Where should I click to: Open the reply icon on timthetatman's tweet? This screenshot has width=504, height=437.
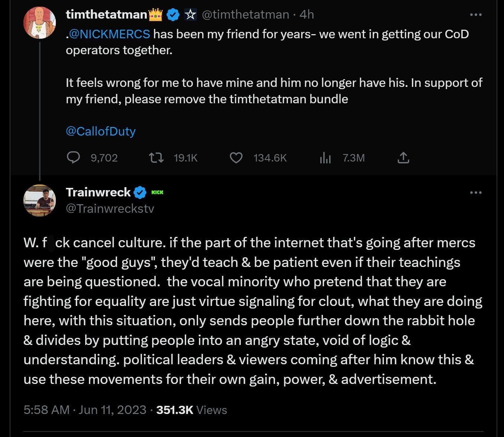[74, 157]
